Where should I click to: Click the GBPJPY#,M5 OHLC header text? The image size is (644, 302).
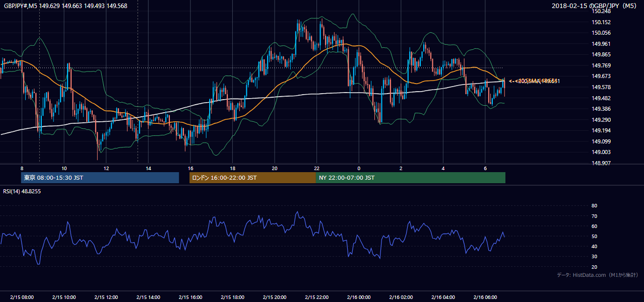point(66,6)
